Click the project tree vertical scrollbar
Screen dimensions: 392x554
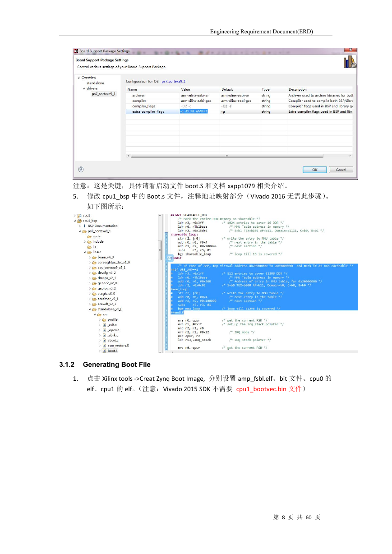pyautogui.click(x=160, y=250)
